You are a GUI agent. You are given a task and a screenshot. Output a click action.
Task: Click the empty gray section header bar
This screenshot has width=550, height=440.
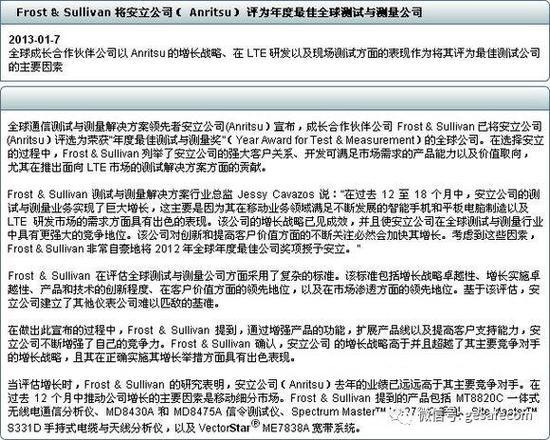click(x=275, y=98)
